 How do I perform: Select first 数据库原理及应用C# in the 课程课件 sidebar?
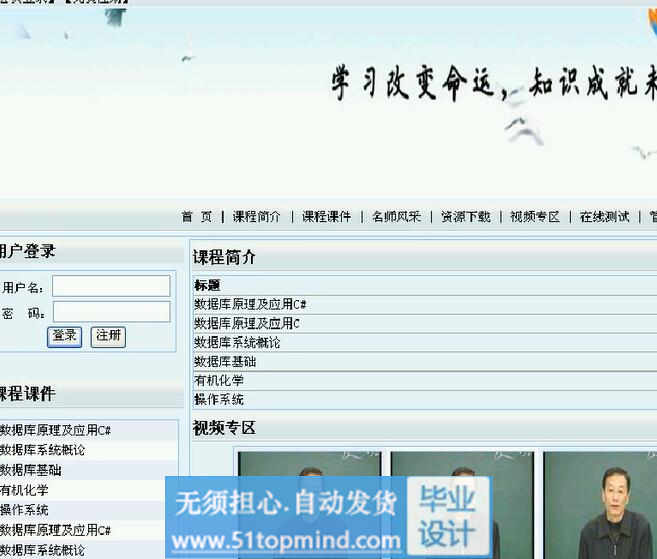(x=55, y=430)
